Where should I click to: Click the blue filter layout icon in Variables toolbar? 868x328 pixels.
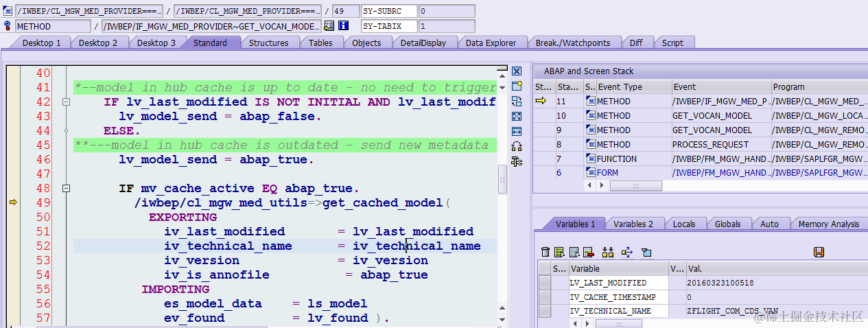point(646,253)
